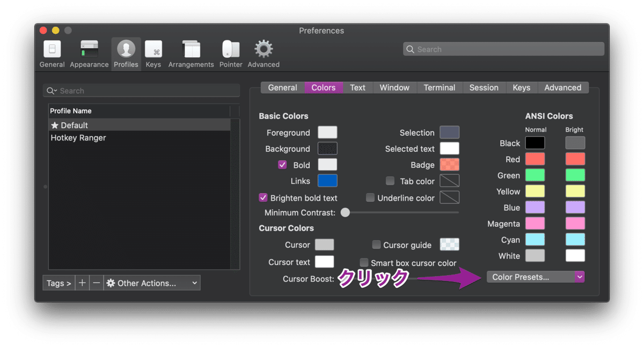This screenshot has width=644, height=348.
Task: Click the Normal Red ANSI swatch
Action: pyautogui.click(x=535, y=159)
